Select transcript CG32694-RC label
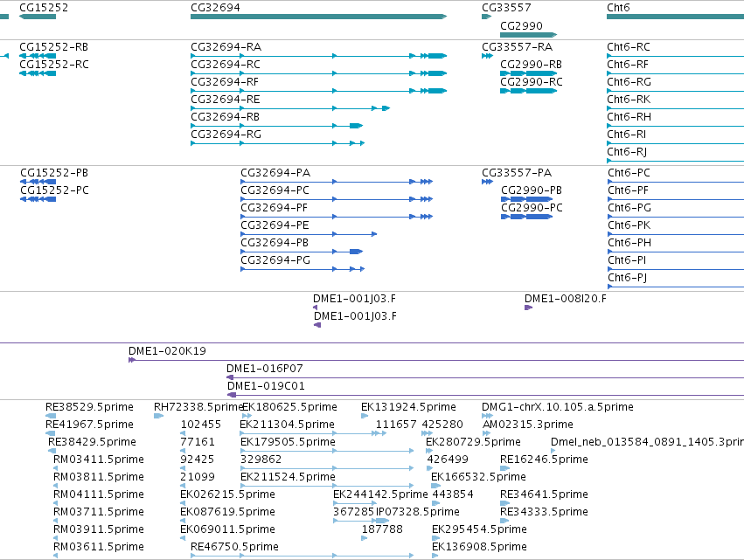This screenshot has height=560, width=744. [226, 65]
